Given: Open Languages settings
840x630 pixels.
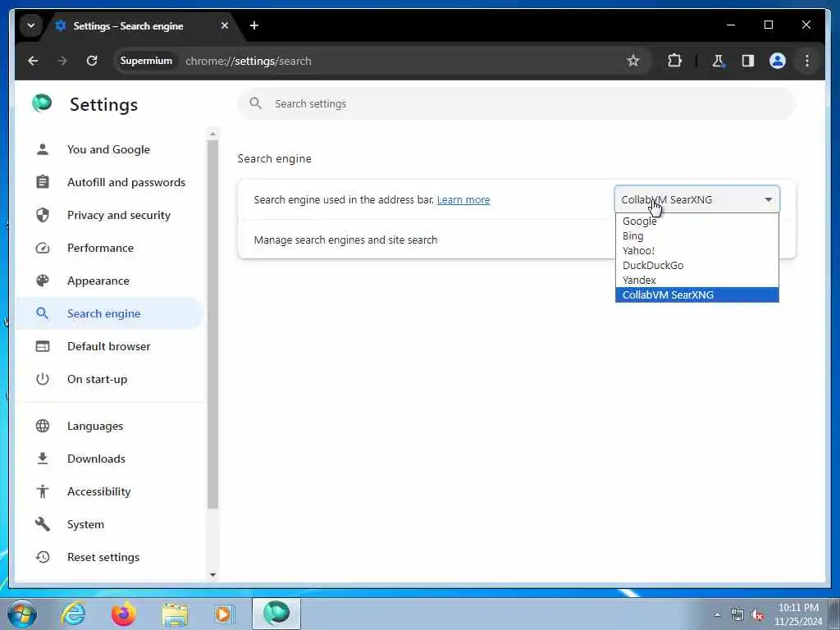Looking at the screenshot, I should (109, 426).
